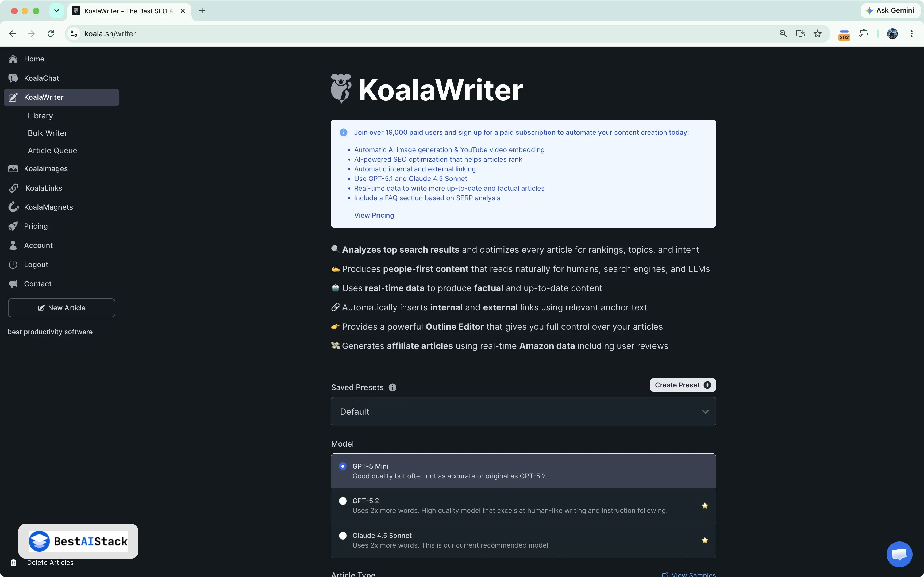Select the Claude 4.5 Sonnet model radio
Viewport: 924px width, 577px height.
point(343,535)
